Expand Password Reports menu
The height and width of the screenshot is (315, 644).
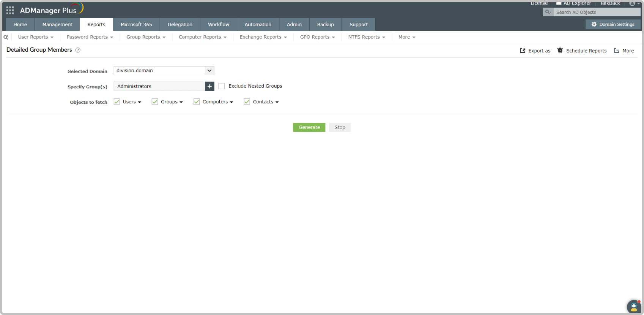[x=90, y=37]
